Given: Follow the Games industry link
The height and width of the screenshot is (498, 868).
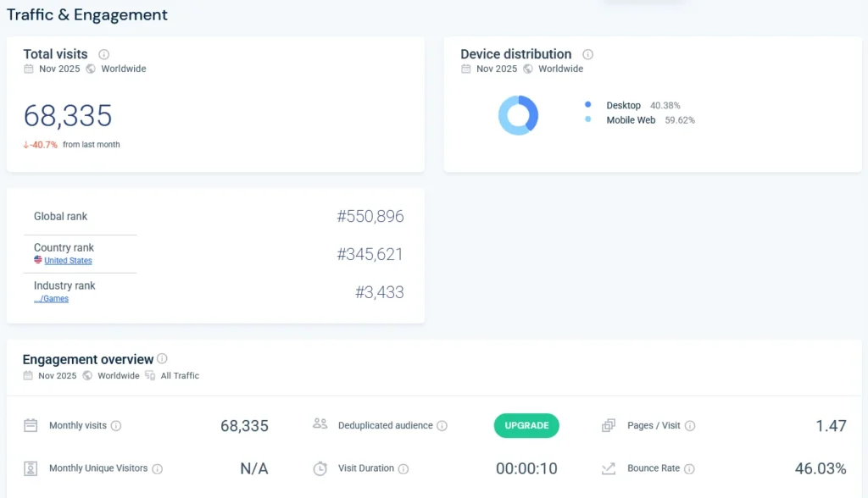Looking at the screenshot, I should tap(52, 299).
